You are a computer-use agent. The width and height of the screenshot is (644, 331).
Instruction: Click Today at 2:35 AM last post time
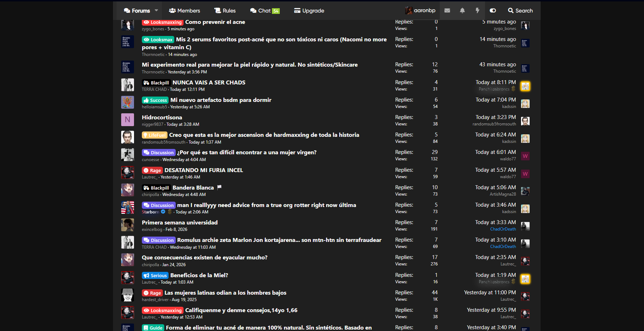coord(495,257)
